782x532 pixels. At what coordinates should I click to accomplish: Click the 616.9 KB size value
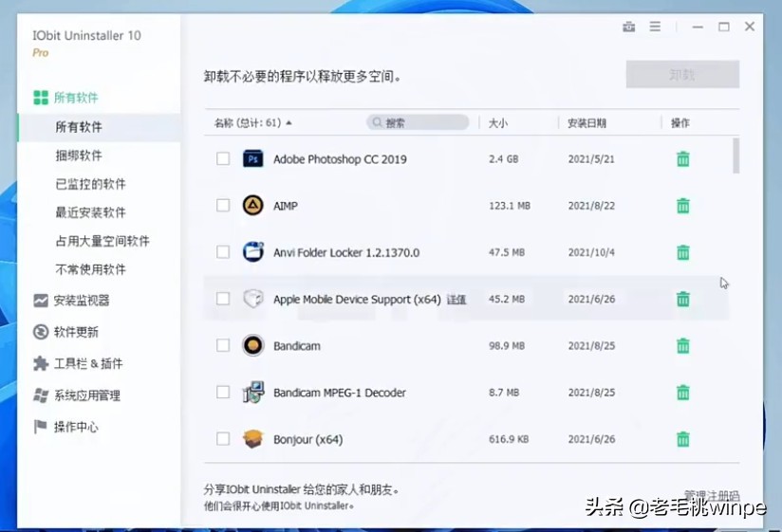click(x=508, y=439)
